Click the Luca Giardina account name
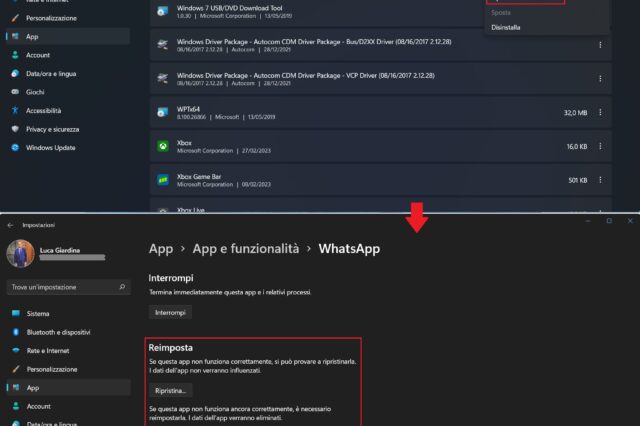This screenshot has width=640, height=426. [60, 250]
